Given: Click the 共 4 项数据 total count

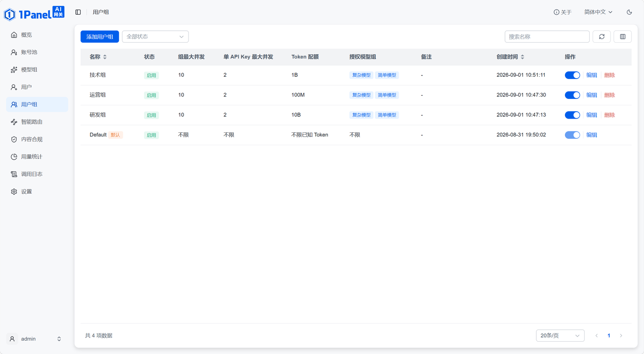Looking at the screenshot, I should click(99, 336).
